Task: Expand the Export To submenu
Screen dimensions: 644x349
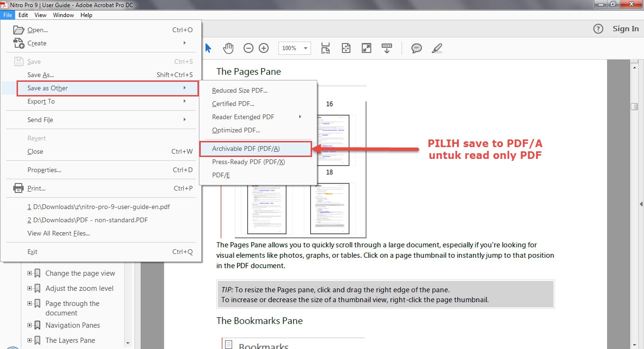Action: tap(101, 101)
